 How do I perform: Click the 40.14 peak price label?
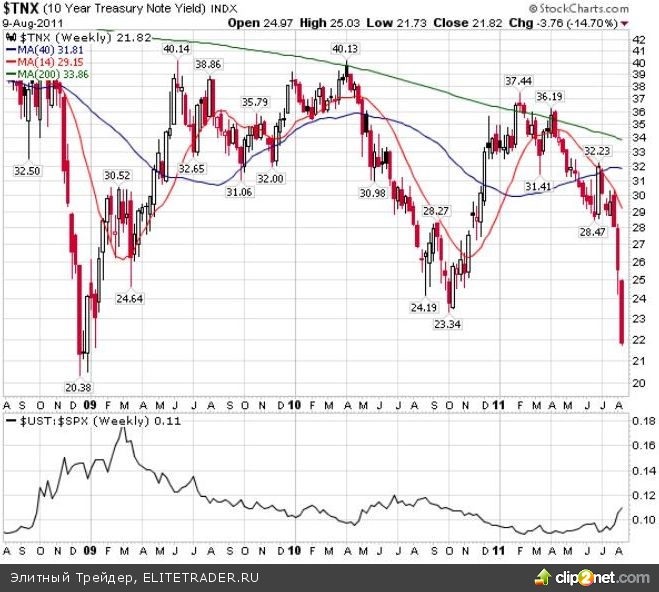176,47
